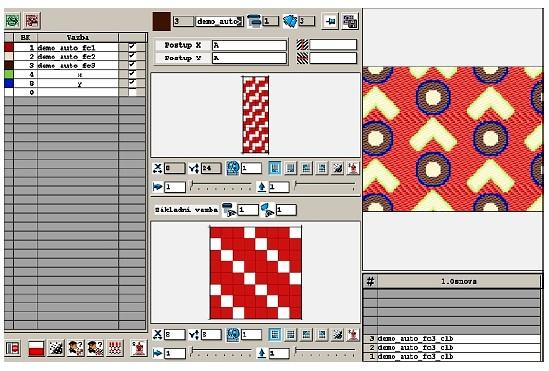Click the dark brown color swatch at top
The width and height of the screenshot is (549, 371).
(162, 22)
